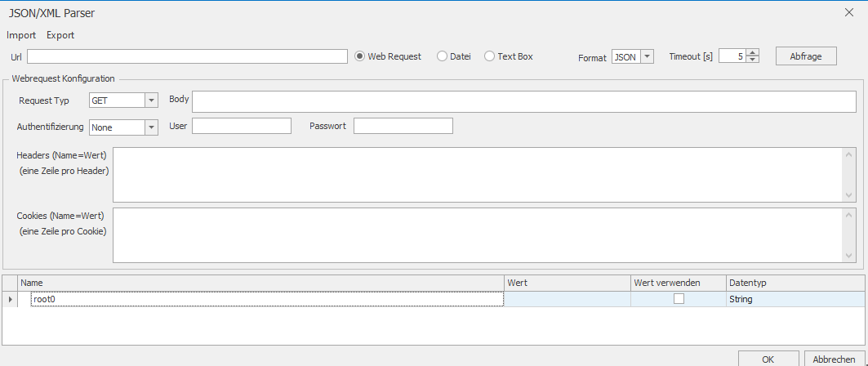Click the row indicator arrow for root0

[10, 299]
